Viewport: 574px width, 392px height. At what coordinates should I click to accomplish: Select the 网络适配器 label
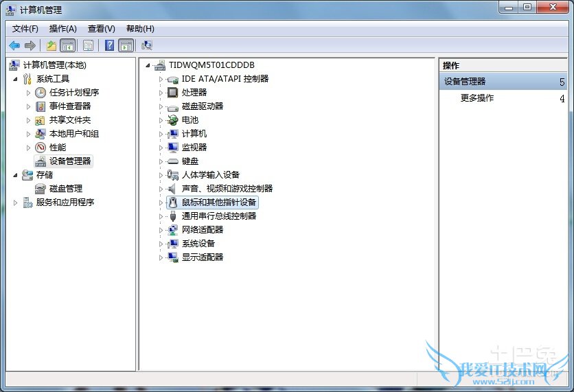point(203,230)
